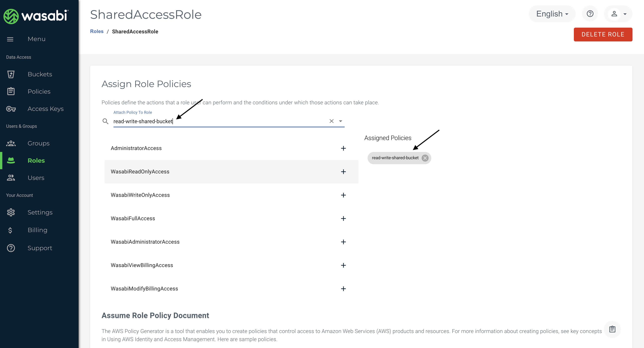This screenshot has height=348, width=644.
Task: Go to Groups in the sidebar
Action: point(39,143)
